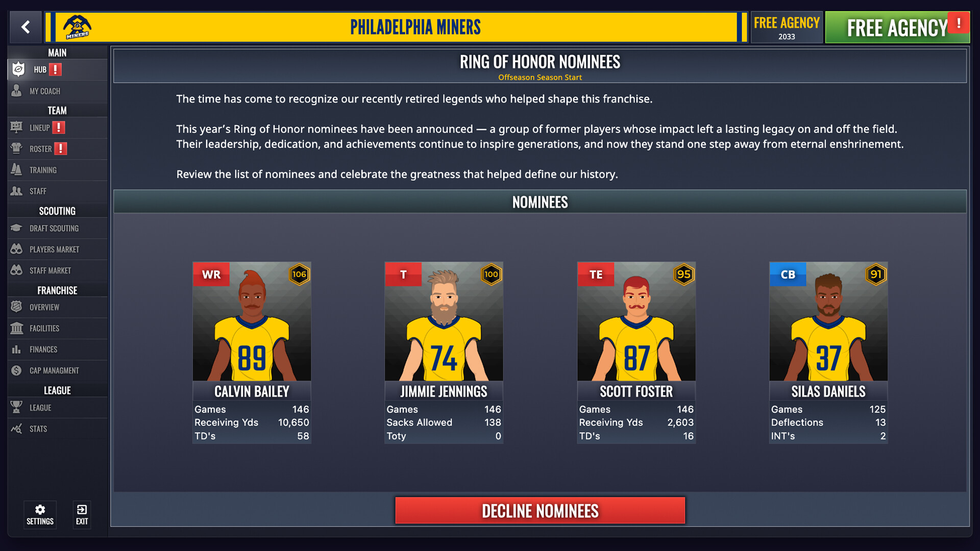Screen dimensions: 980x551
Task: Advance with green Free Agency button
Action: pyautogui.click(x=897, y=28)
